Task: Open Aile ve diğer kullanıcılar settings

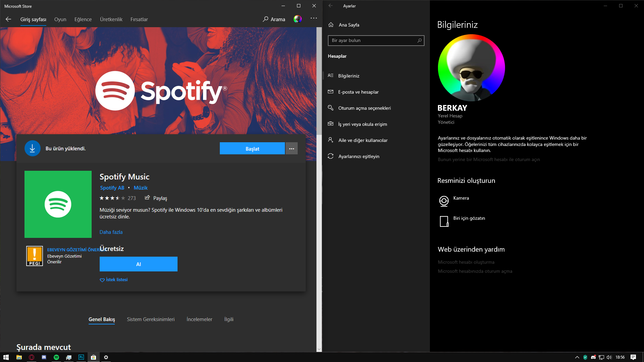Action: 376,140
